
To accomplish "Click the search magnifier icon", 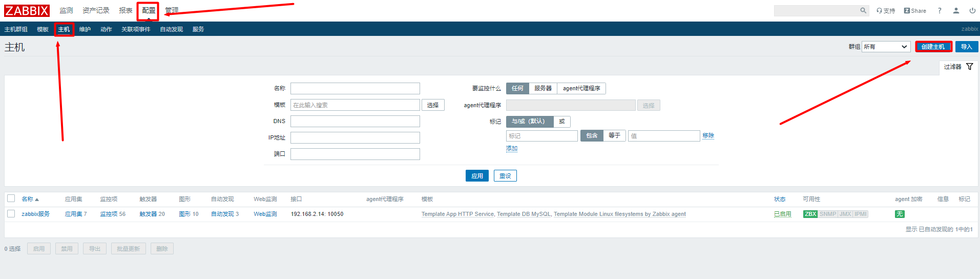I will coord(863,10).
